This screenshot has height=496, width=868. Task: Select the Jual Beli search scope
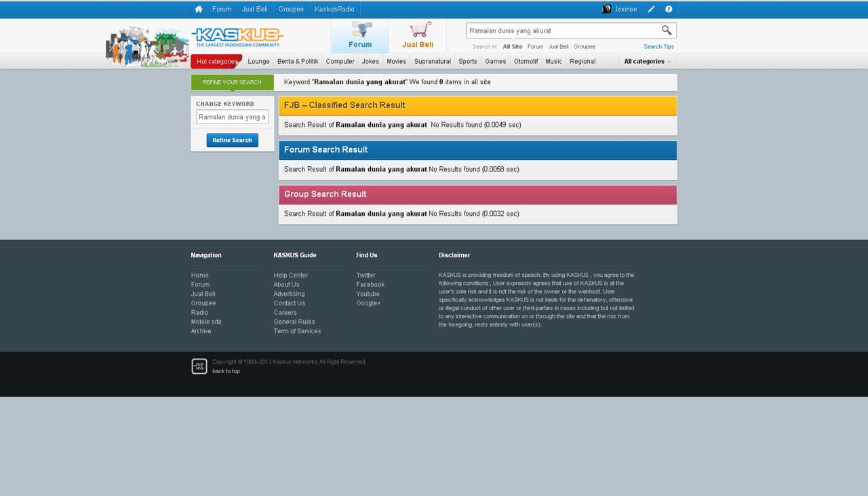[558, 47]
